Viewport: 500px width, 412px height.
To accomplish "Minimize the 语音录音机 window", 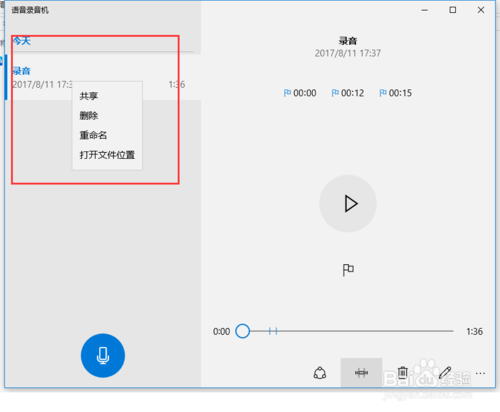I will pos(424,10).
